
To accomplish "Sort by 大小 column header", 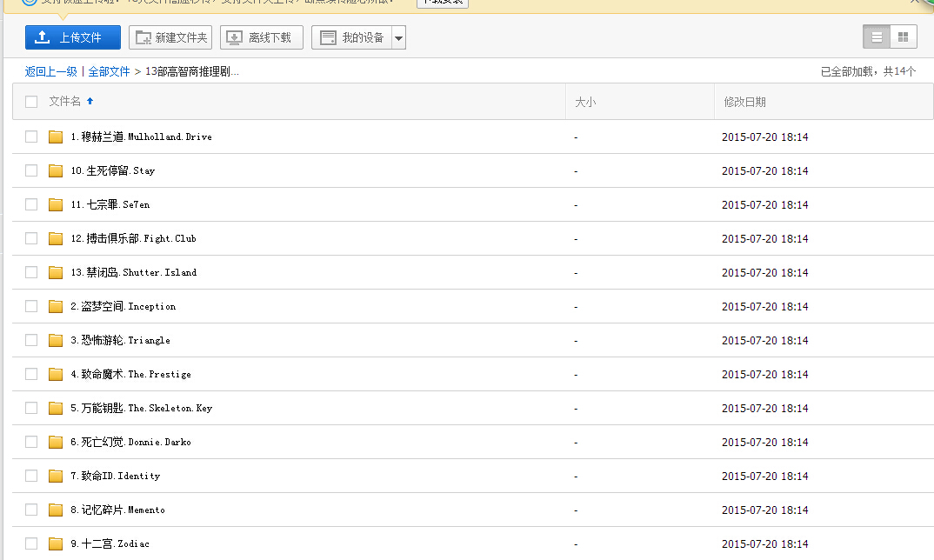I will point(585,102).
